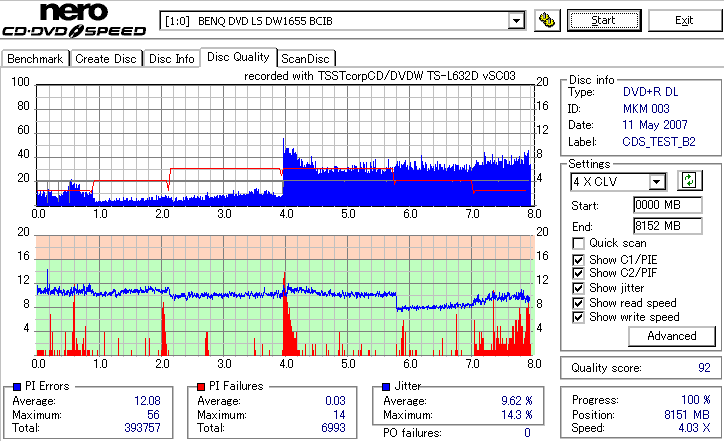Click the Jitter maximum 14.3 %

pyautogui.click(x=517, y=415)
